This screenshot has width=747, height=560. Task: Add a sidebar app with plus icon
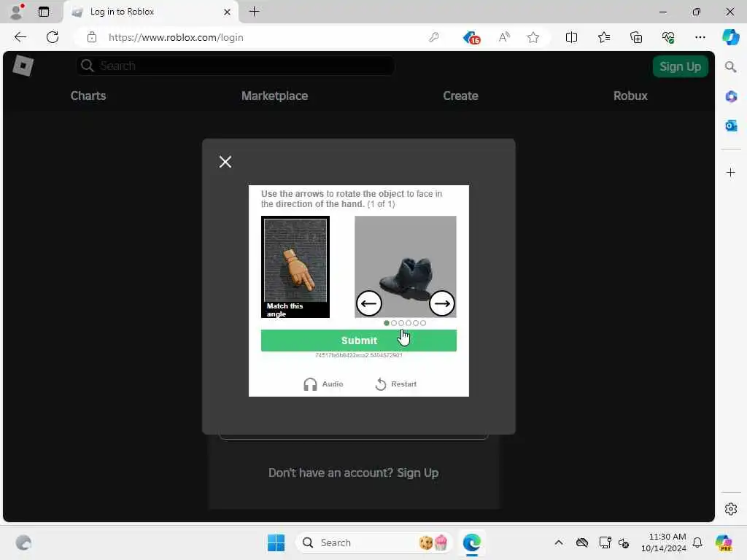point(731,172)
